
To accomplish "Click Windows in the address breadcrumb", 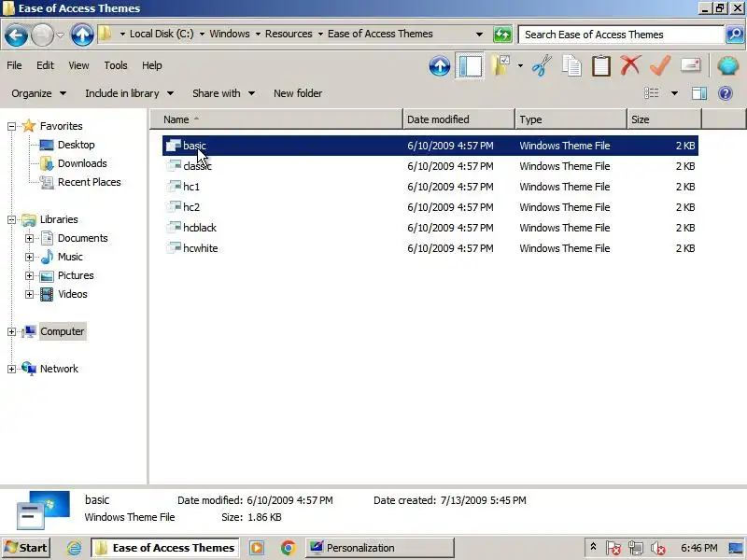I will (230, 34).
